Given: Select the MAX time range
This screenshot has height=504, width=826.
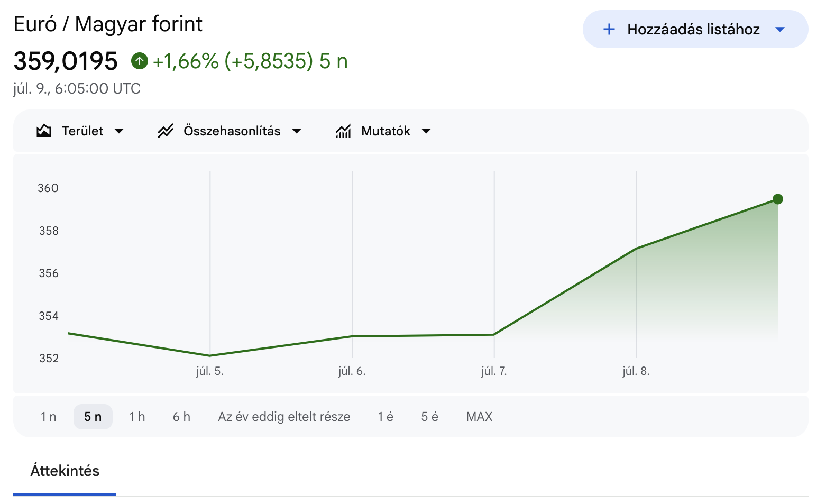Looking at the screenshot, I should [x=479, y=417].
